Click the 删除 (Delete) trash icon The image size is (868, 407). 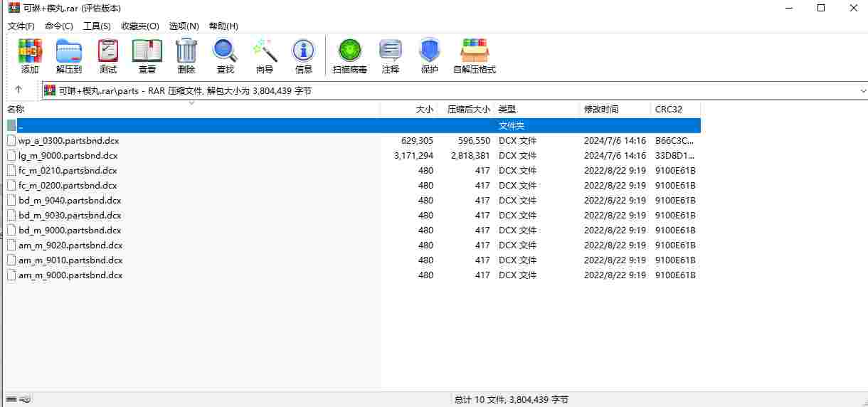(186, 51)
